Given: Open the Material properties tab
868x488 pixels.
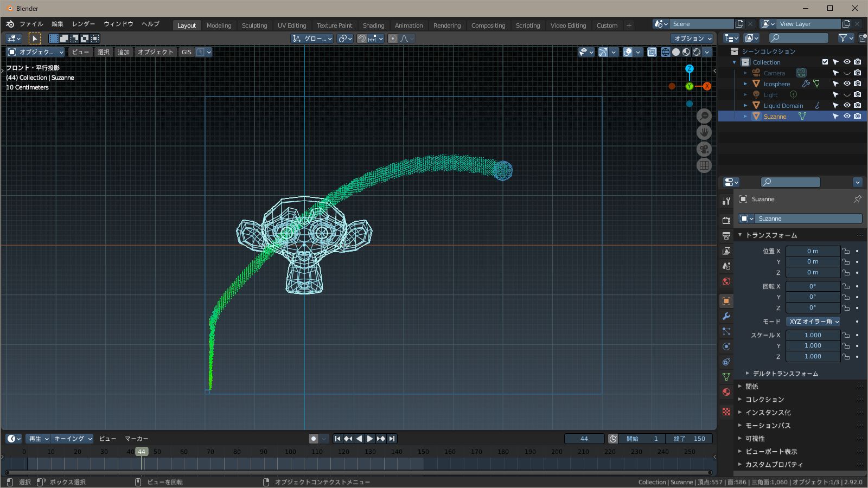Looking at the screenshot, I should coord(726,392).
